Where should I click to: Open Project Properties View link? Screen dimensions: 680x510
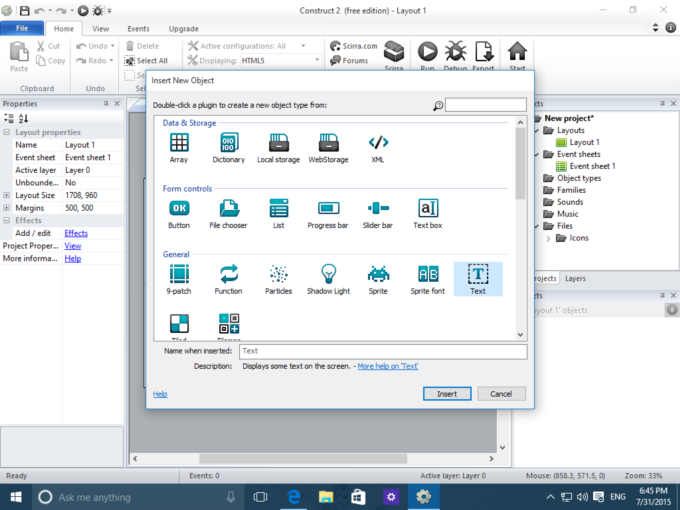[73, 246]
